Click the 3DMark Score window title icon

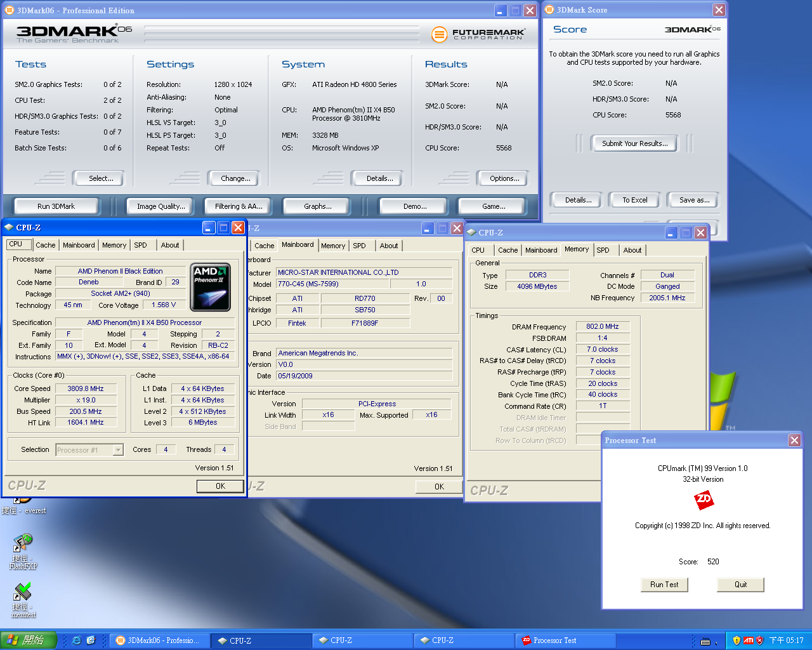click(550, 10)
